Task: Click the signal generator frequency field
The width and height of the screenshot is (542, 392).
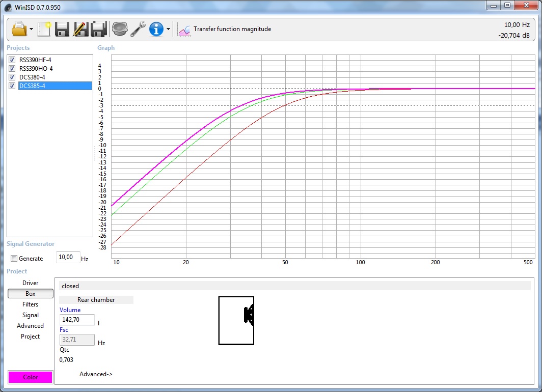Action: pyautogui.click(x=68, y=257)
